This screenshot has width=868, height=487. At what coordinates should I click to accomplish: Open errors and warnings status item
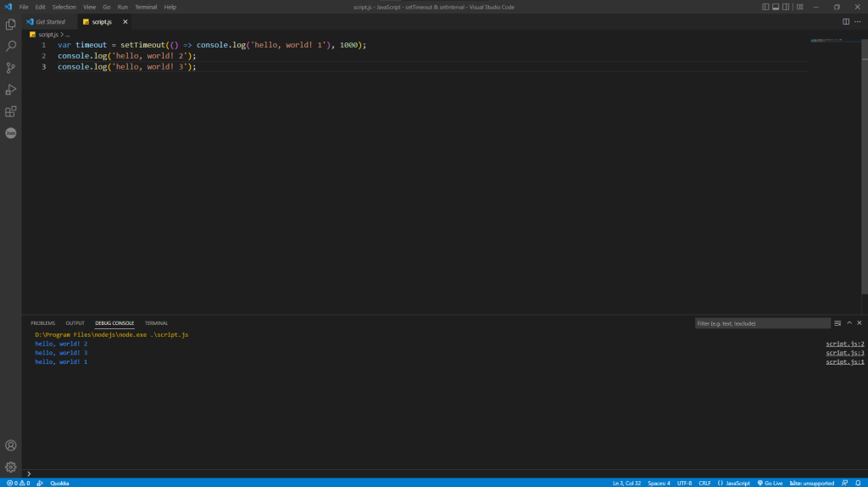click(x=19, y=483)
